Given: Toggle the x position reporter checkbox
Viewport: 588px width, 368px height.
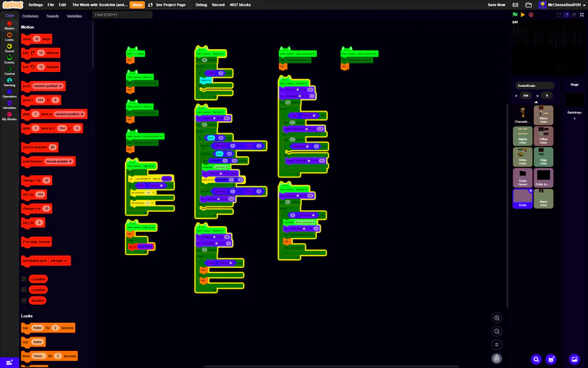Looking at the screenshot, I should (24, 279).
